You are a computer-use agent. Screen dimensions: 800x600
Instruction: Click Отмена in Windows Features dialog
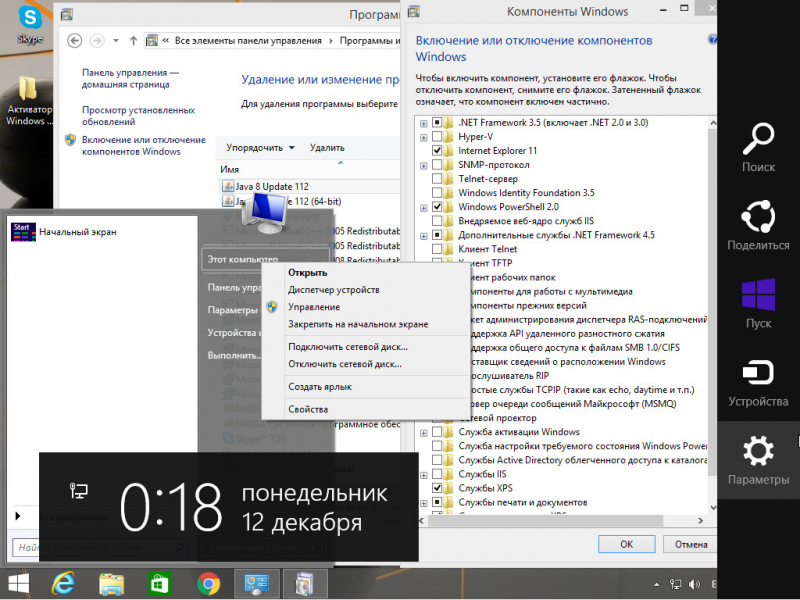(x=691, y=544)
